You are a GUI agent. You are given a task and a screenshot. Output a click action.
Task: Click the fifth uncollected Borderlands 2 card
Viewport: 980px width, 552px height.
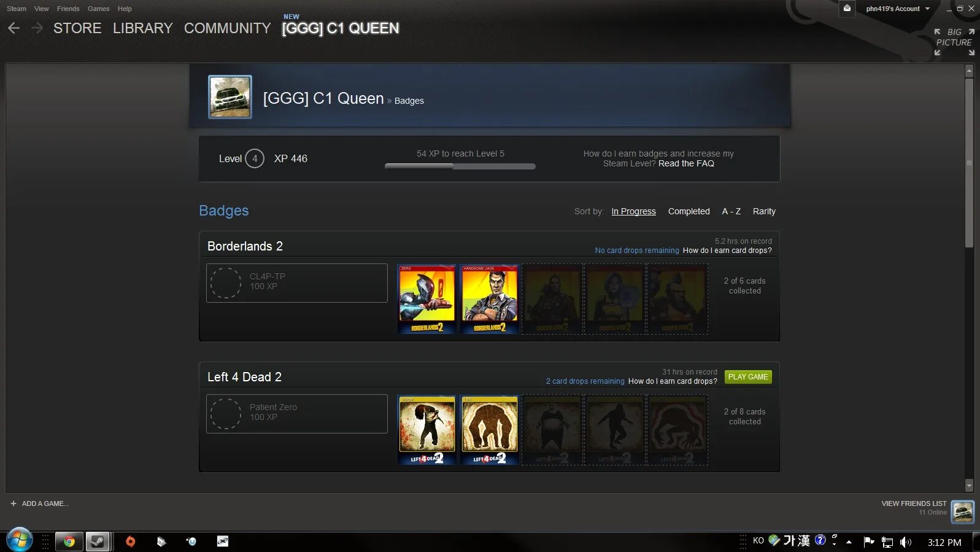[x=677, y=299]
